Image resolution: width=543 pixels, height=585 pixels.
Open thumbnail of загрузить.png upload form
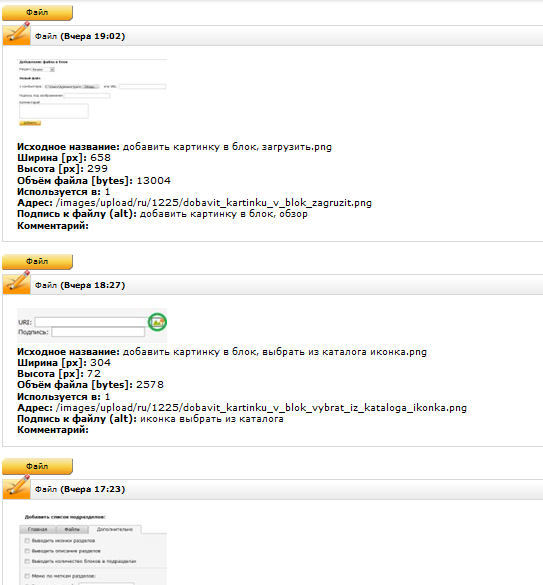coord(92,92)
